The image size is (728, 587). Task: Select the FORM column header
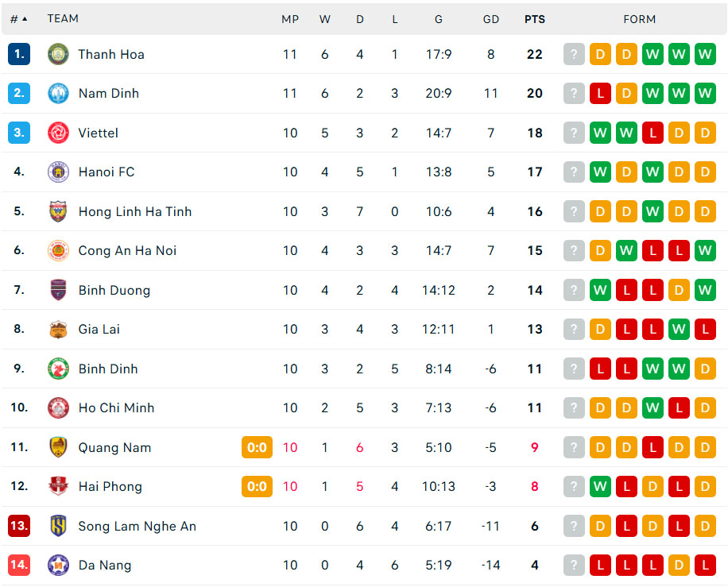coord(640,18)
